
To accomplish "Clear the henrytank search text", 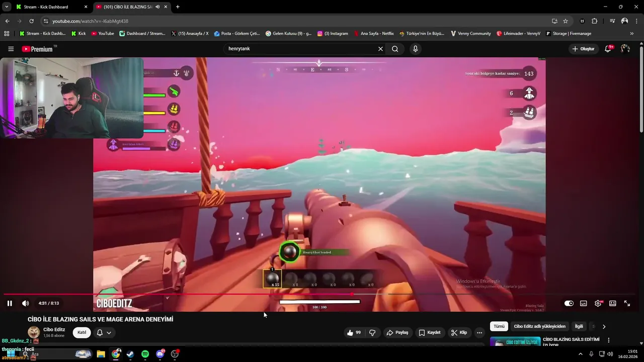I will [x=380, y=49].
